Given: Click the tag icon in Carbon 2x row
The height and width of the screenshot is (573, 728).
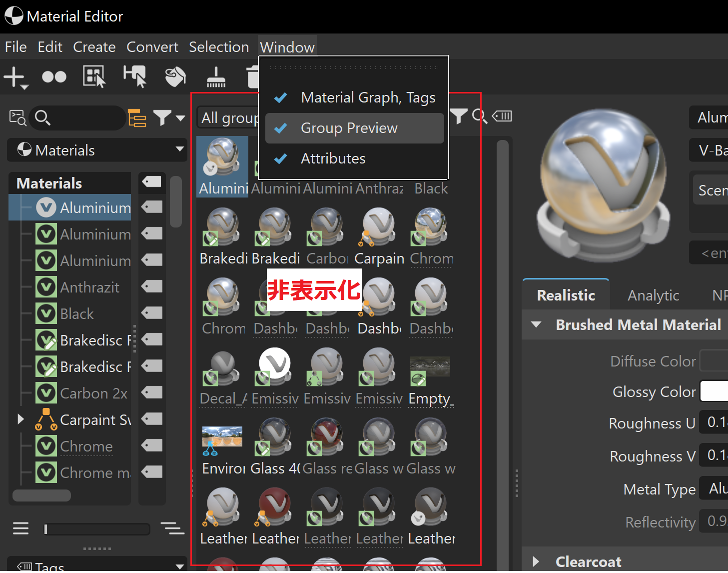Looking at the screenshot, I should click(152, 392).
